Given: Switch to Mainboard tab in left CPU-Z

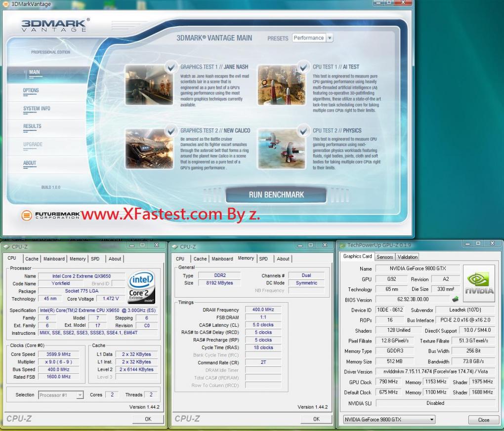Looking at the screenshot, I should pos(54,259).
